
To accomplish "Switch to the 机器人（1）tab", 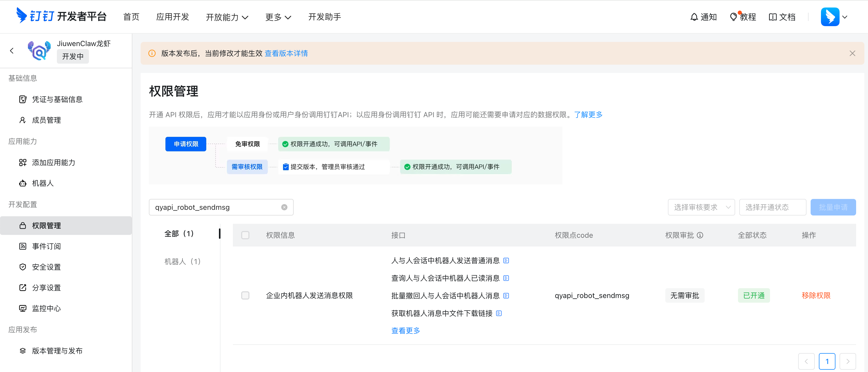I will click(x=182, y=261).
